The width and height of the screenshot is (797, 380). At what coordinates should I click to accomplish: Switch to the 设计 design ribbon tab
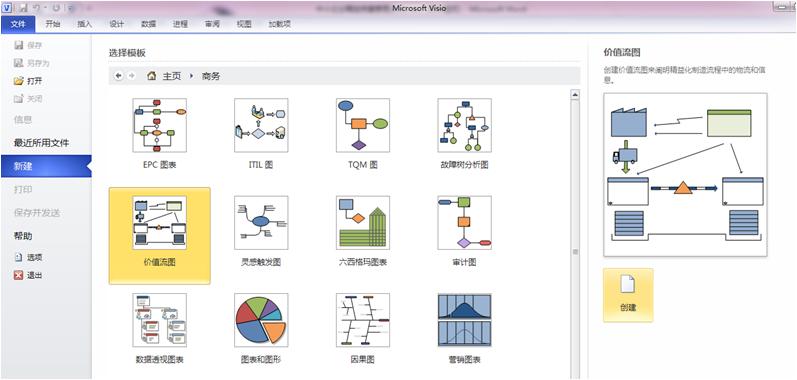(116, 24)
